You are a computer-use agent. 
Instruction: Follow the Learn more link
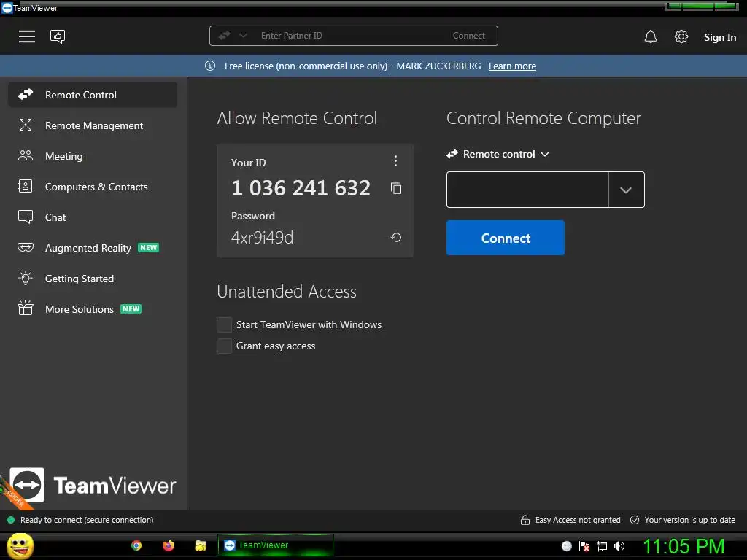point(512,66)
